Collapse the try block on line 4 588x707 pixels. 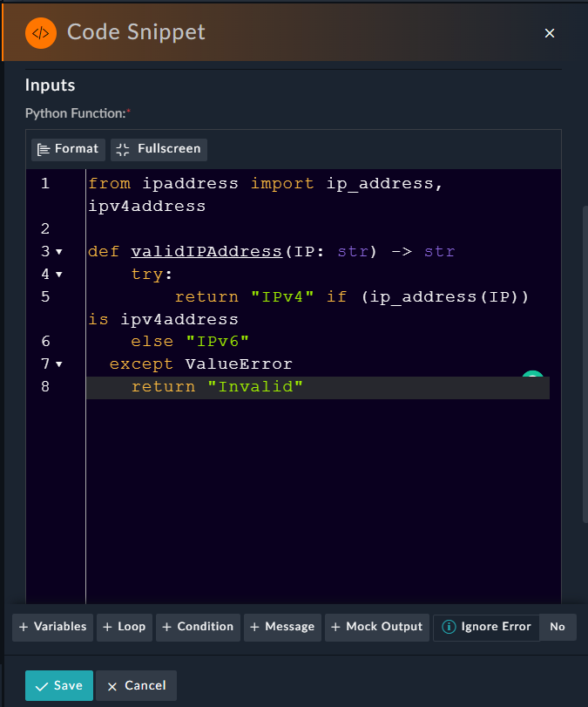point(59,275)
